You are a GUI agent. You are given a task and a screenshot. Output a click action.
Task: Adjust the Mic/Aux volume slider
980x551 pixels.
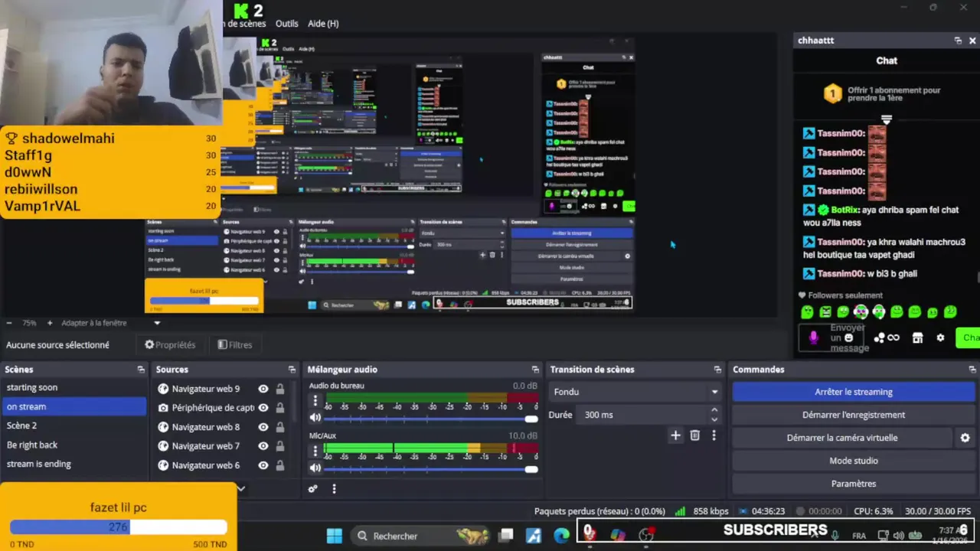coord(430,468)
